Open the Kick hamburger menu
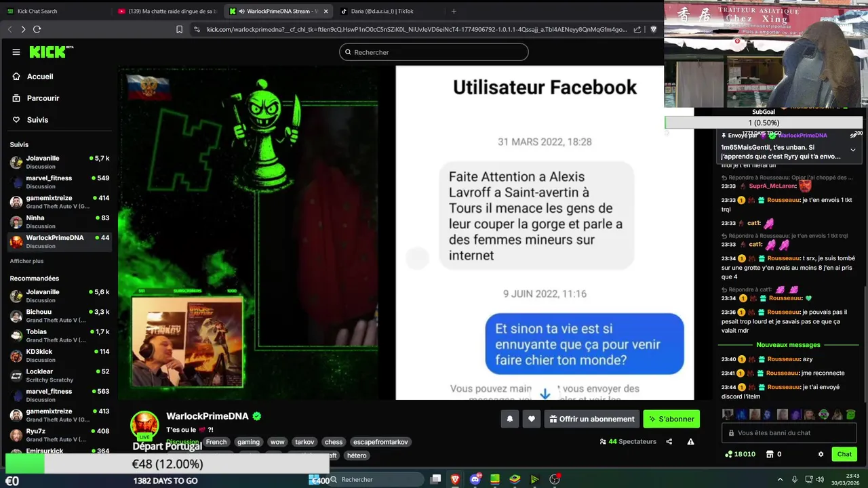The width and height of the screenshot is (868, 488). (x=16, y=52)
